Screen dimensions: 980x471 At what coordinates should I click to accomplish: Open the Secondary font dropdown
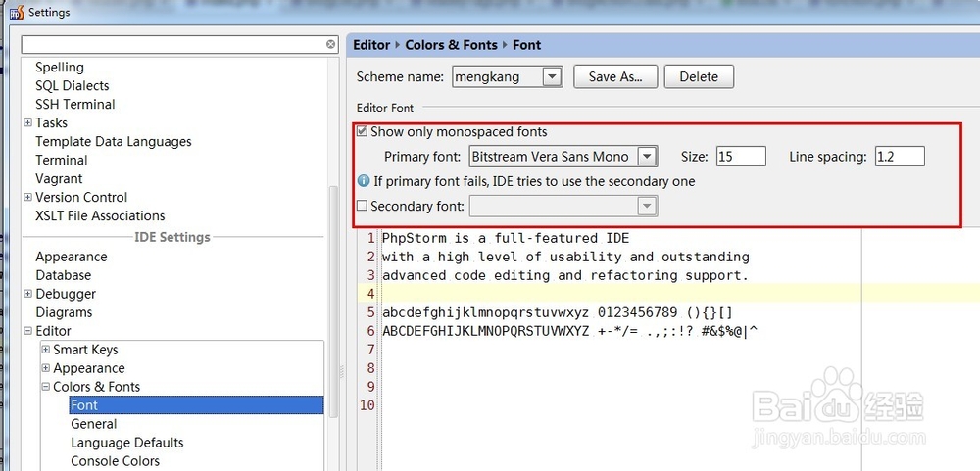click(x=648, y=206)
